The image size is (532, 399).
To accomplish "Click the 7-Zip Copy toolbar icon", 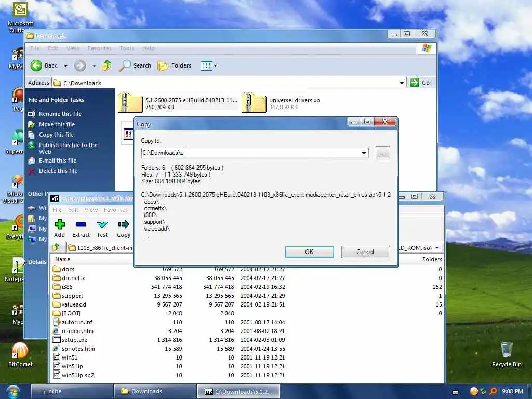I will point(124,229).
